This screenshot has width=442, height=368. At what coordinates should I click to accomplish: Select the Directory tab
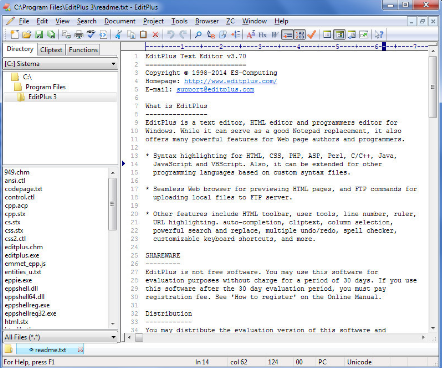pyautogui.click(x=20, y=49)
